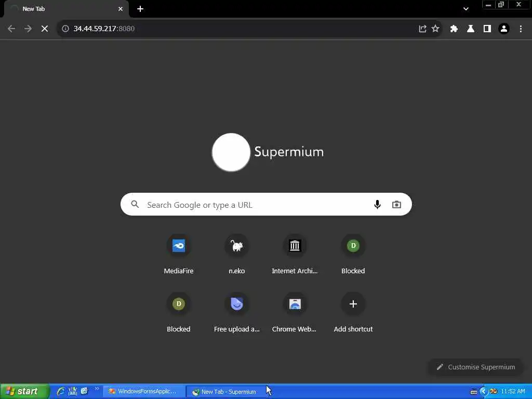Open the Extensions puzzle menu
The width and height of the screenshot is (532, 399).
tap(454, 29)
